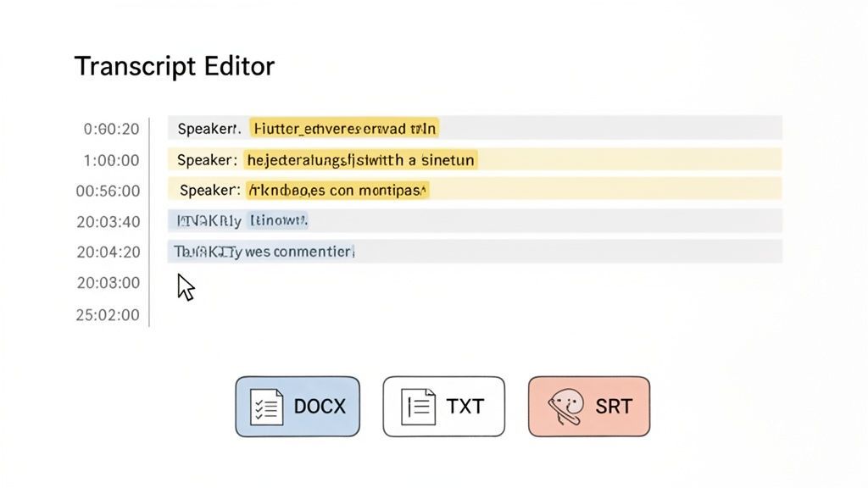Click timestamp 20:03:40

[x=109, y=220]
